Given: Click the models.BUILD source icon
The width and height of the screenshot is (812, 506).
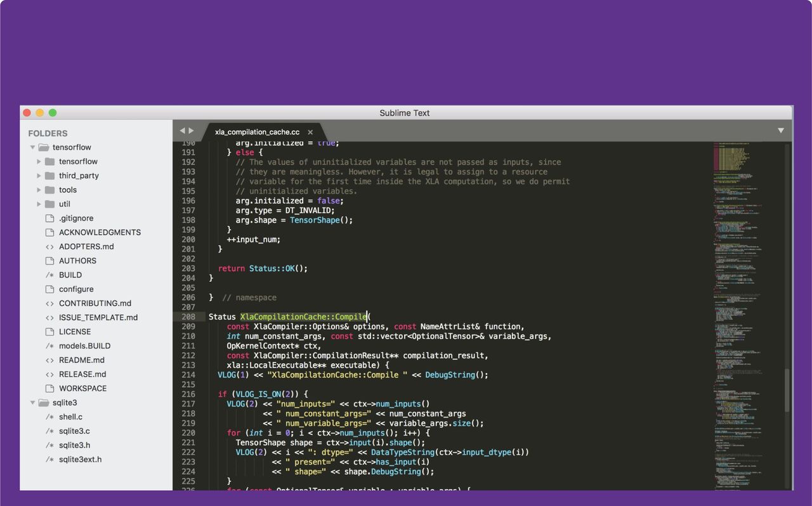Looking at the screenshot, I should tap(49, 346).
